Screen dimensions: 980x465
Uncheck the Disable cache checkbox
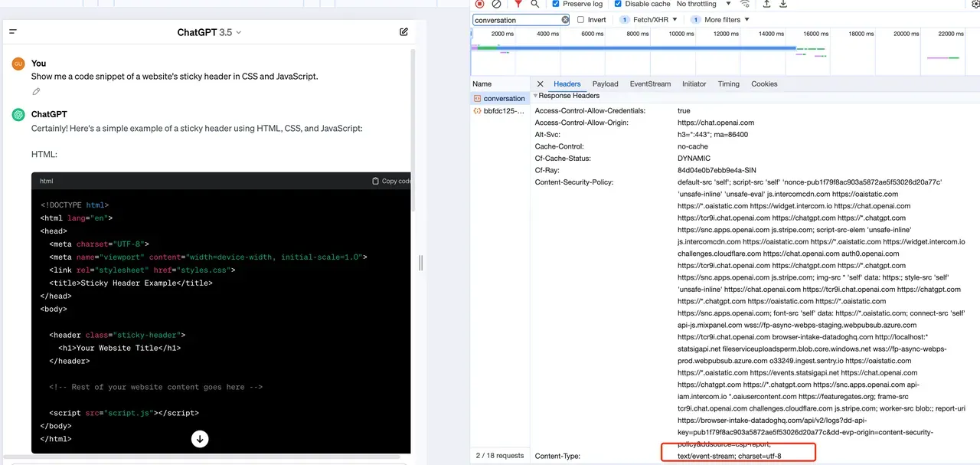(617, 4)
